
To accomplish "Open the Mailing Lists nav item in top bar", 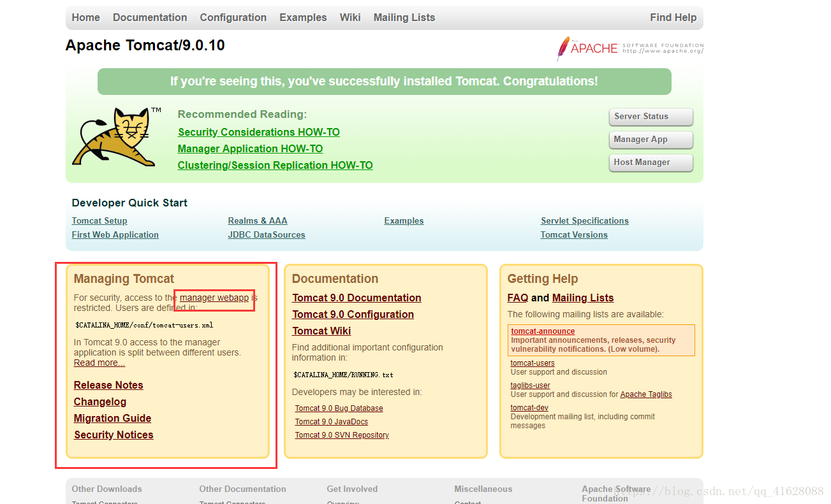I will point(404,18).
